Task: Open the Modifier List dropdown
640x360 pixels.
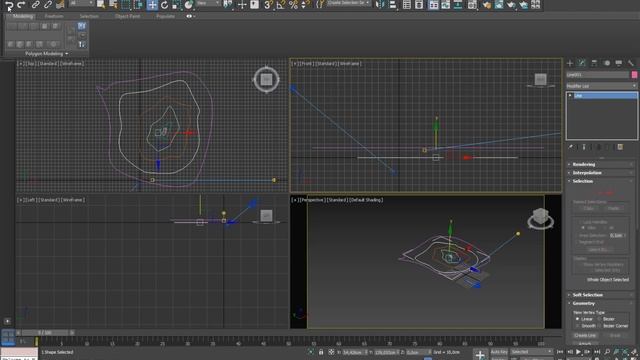Action: [x=601, y=86]
